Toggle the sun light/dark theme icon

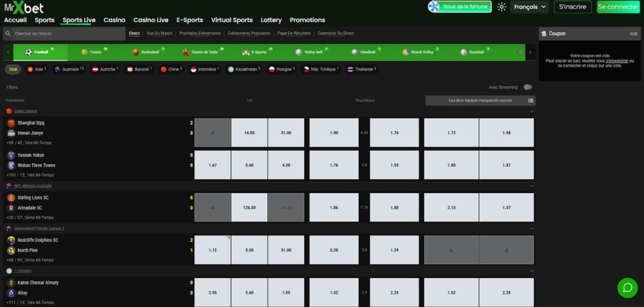click(x=501, y=7)
